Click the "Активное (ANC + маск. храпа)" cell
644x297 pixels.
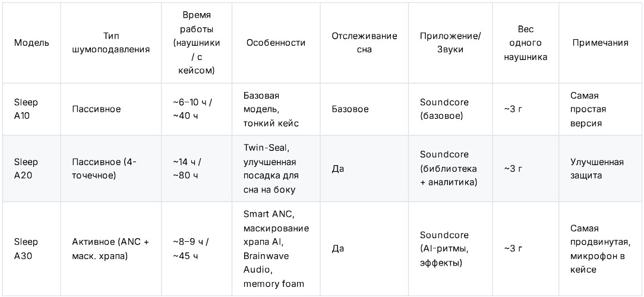(111, 249)
